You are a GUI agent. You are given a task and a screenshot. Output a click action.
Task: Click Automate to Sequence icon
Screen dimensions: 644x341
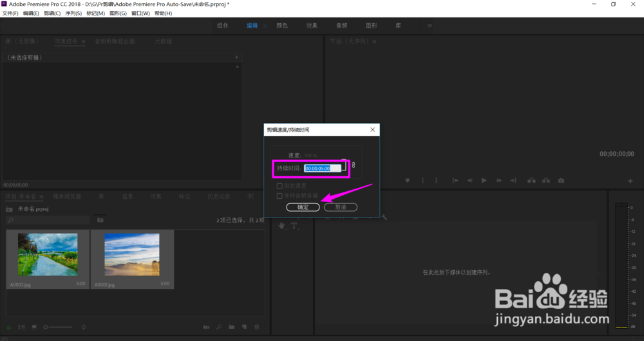pos(206,327)
